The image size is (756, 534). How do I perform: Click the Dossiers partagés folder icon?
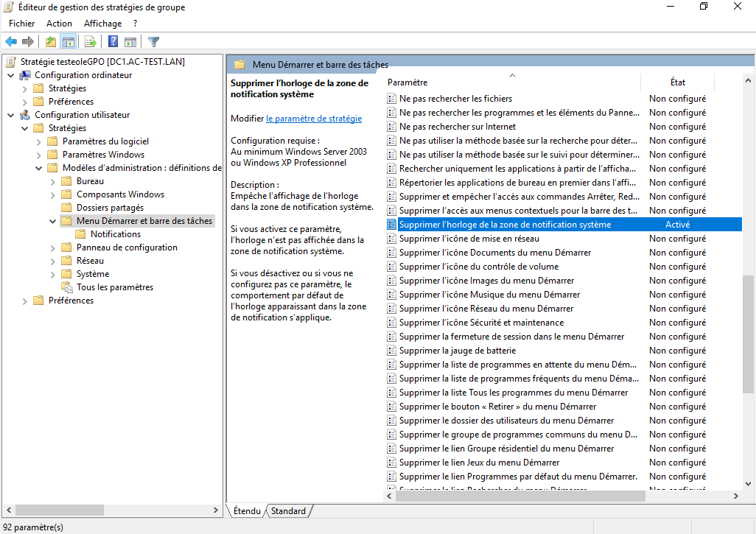tap(66, 208)
